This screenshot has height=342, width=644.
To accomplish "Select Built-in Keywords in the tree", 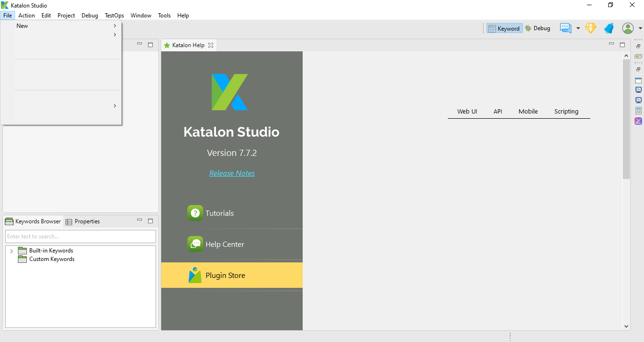I will point(51,251).
